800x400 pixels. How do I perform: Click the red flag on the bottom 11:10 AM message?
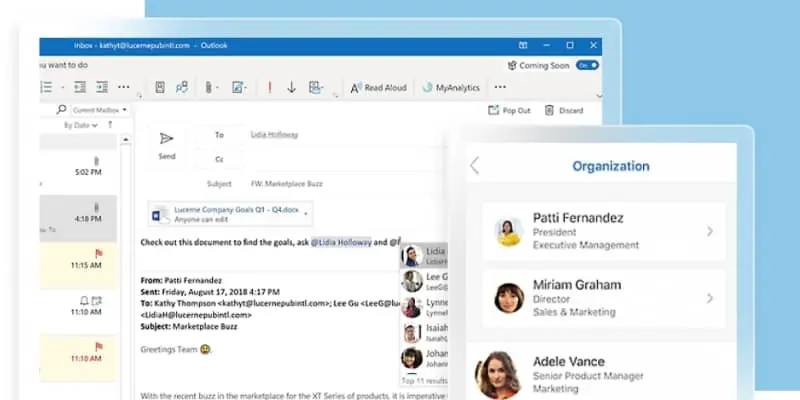click(99, 347)
